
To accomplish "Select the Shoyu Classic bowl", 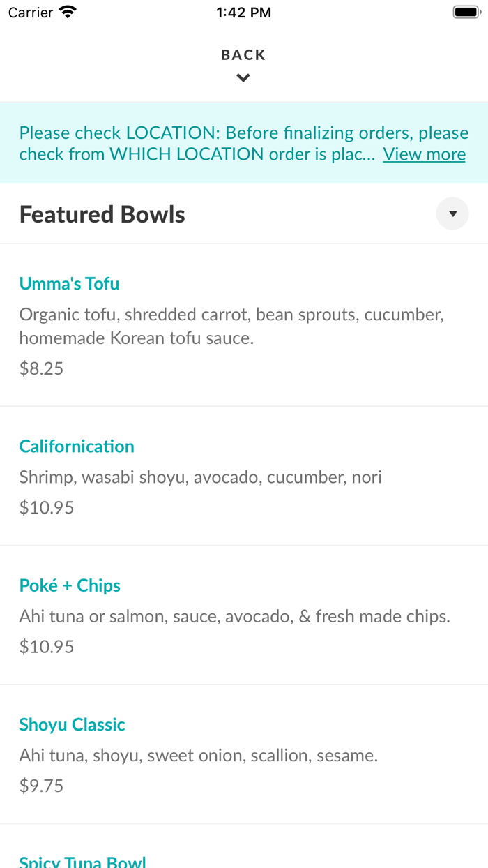I will pos(72,725).
